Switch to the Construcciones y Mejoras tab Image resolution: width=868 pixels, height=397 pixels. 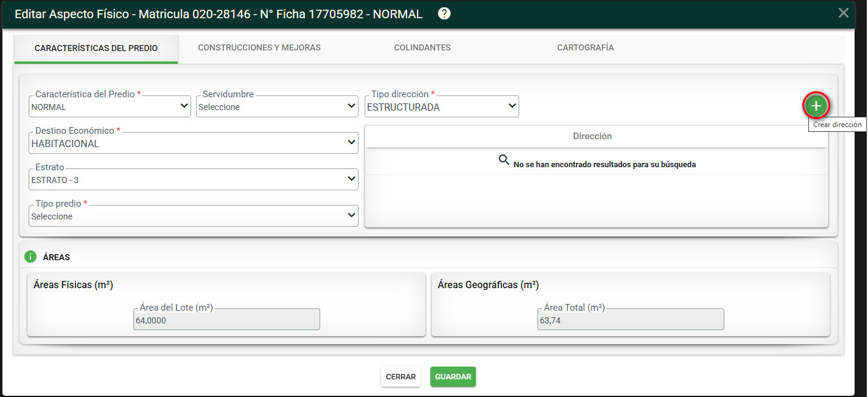259,47
